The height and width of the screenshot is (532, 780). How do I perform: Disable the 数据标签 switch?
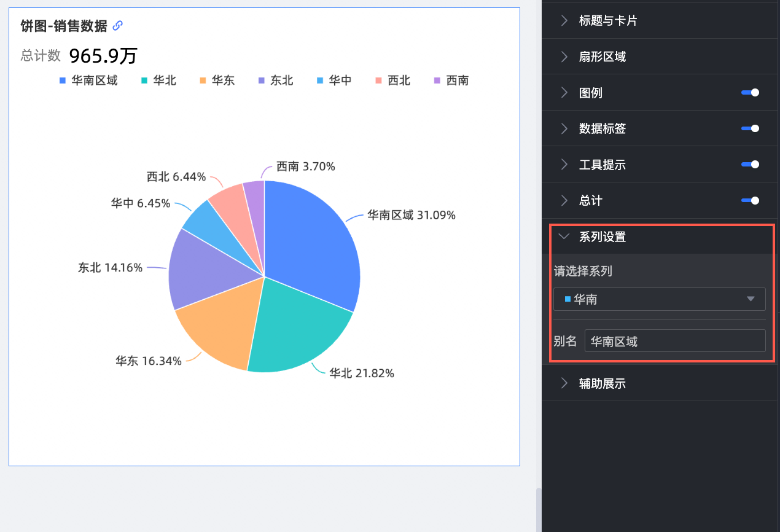point(750,128)
